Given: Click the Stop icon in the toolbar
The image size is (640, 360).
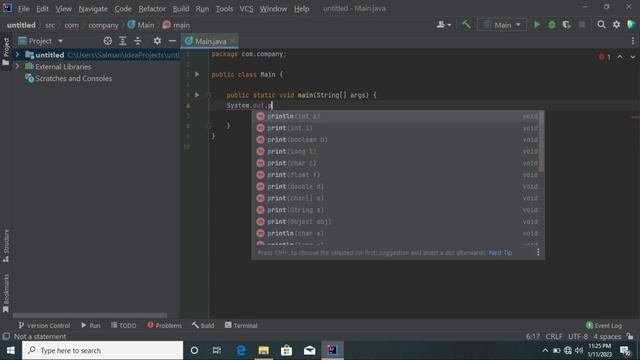Looking at the screenshot, I should point(582,25).
